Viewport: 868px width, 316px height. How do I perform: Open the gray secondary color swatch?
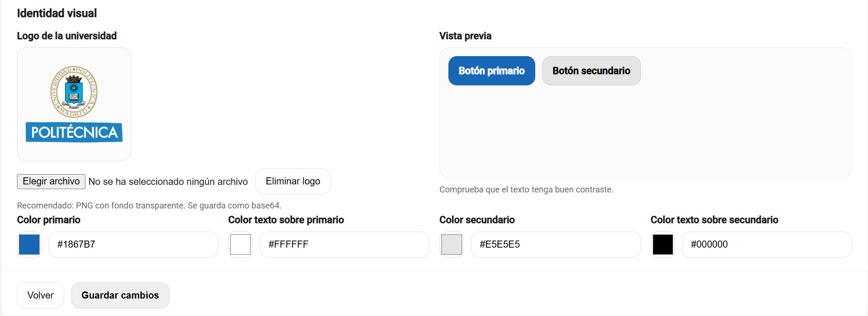tap(452, 245)
